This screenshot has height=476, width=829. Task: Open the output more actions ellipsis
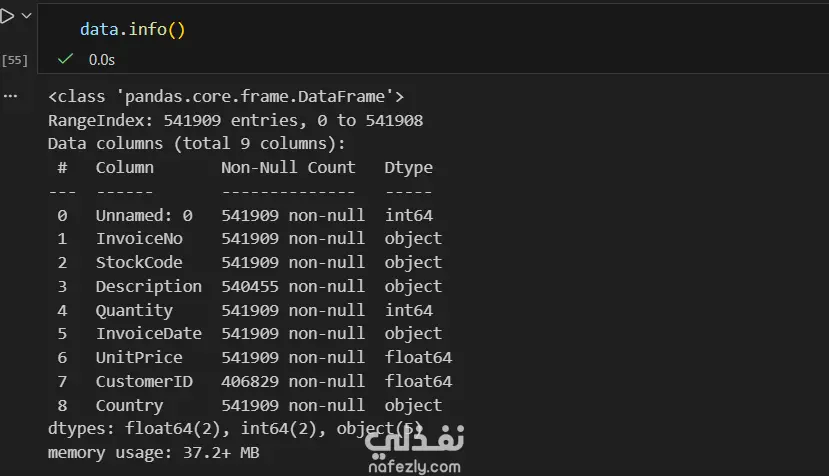[x=10, y=96]
